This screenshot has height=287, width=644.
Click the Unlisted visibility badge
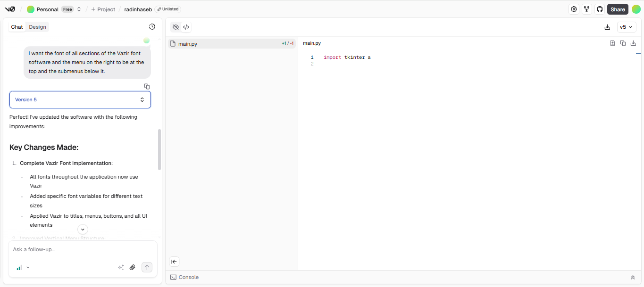click(x=167, y=9)
